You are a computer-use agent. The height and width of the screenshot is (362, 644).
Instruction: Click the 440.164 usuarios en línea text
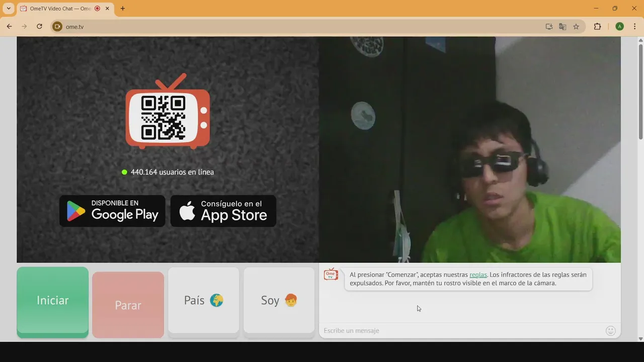point(172,172)
